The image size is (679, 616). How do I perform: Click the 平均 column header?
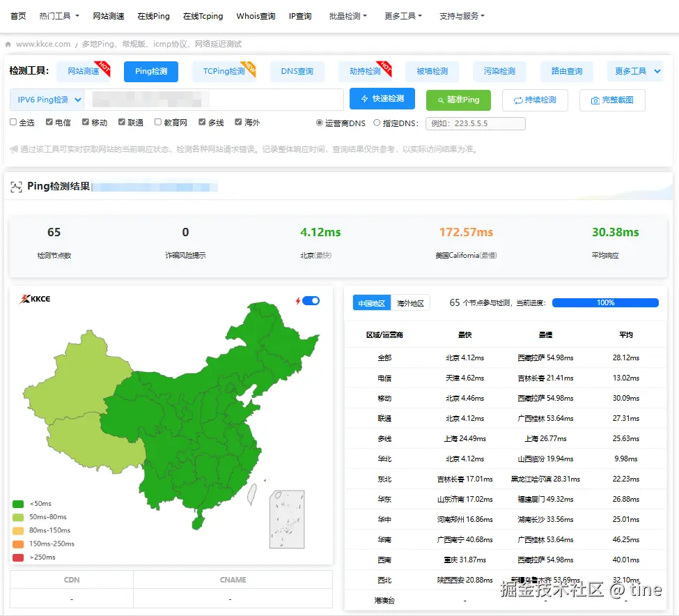[x=626, y=335]
